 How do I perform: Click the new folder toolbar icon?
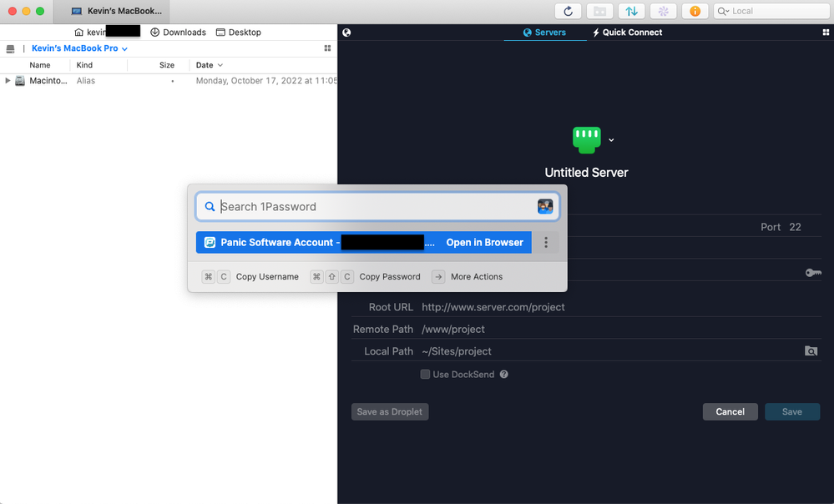(x=599, y=11)
